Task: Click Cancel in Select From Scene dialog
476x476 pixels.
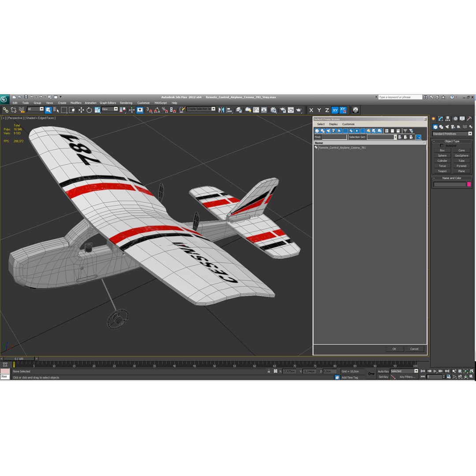Action: 414,349
